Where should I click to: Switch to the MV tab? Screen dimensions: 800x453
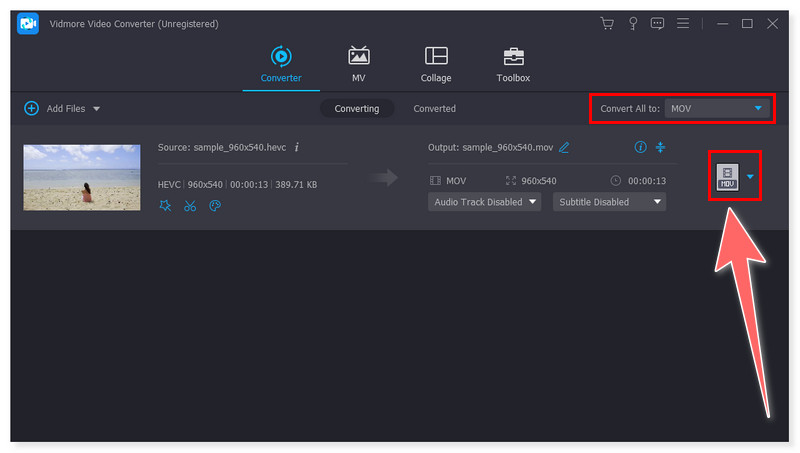(x=358, y=64)
